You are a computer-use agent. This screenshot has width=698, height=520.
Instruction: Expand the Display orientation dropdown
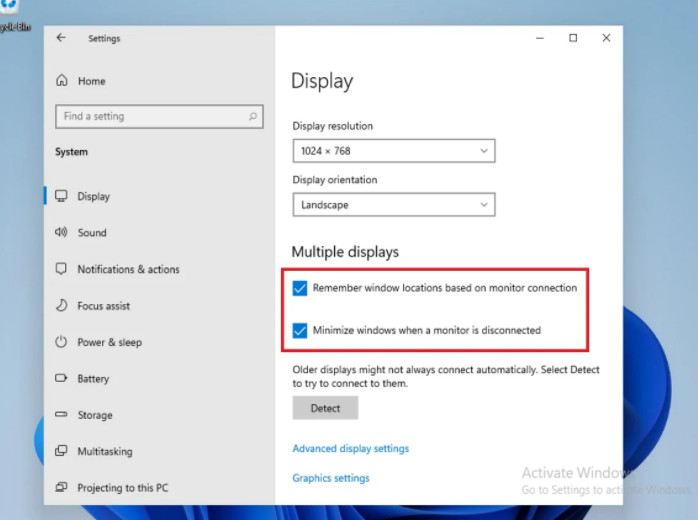394,205
